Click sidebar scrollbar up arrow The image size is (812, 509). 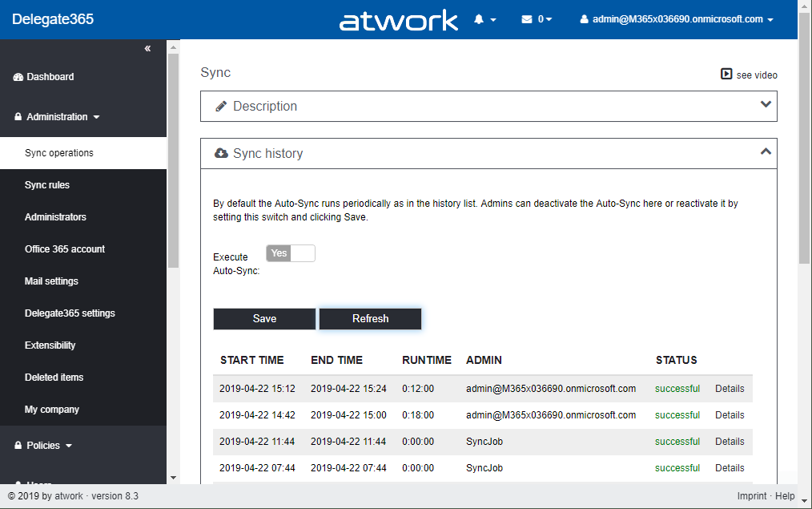point(174,47)
